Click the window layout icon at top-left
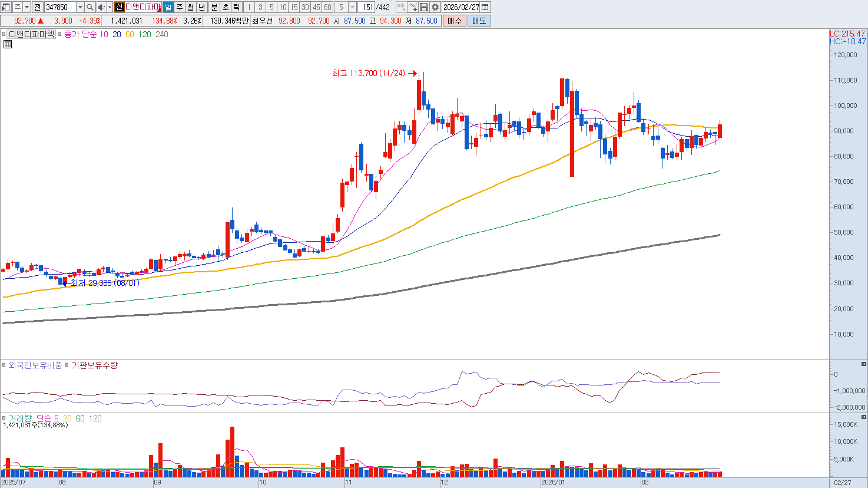 [6, 7]
